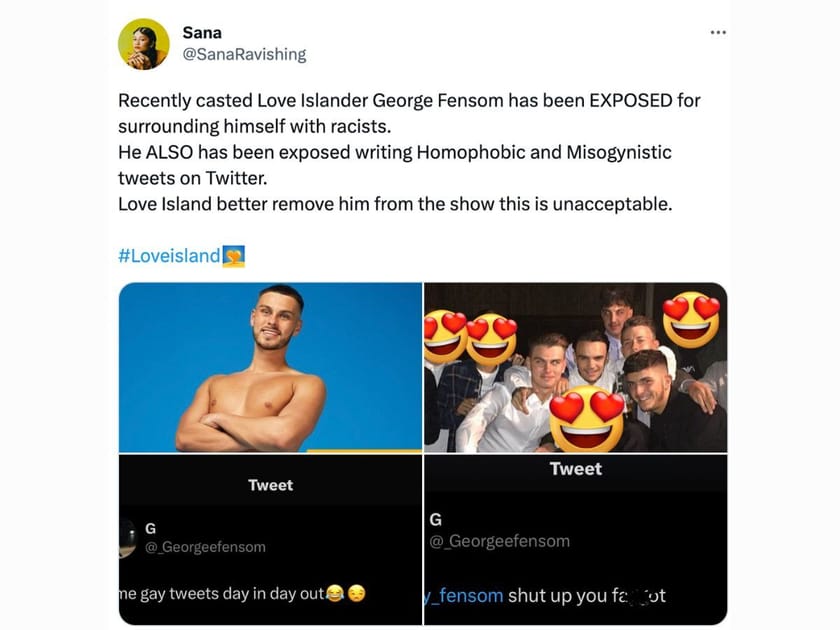Open the #Loveisland hashtag link
The height and width of the screenshot is (630, 840).
pos(172,255)
